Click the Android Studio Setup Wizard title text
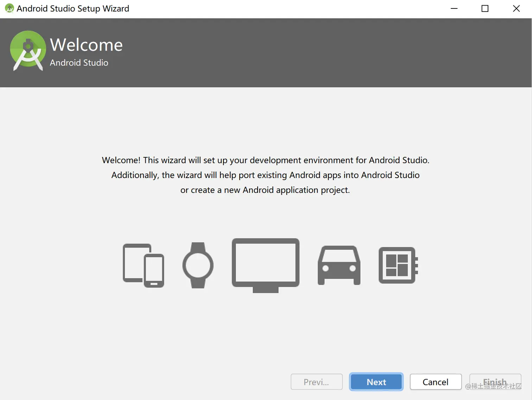 point(73,8)
